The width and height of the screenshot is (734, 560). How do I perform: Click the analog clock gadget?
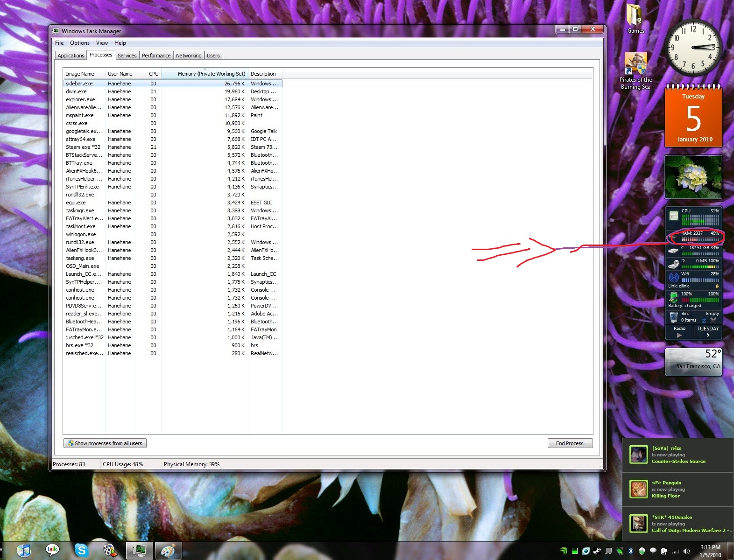click(x=694, y=48)
